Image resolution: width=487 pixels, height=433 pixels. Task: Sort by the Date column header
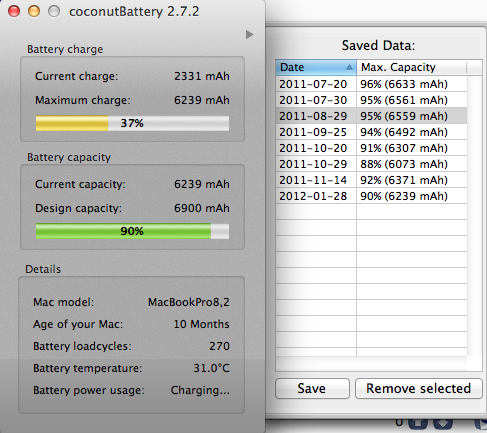click(x=316, y=67)
